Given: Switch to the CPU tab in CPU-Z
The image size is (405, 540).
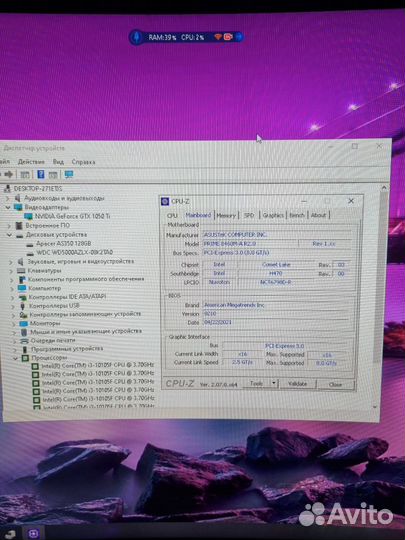Looking at the screenshot, I should point(172,215).
